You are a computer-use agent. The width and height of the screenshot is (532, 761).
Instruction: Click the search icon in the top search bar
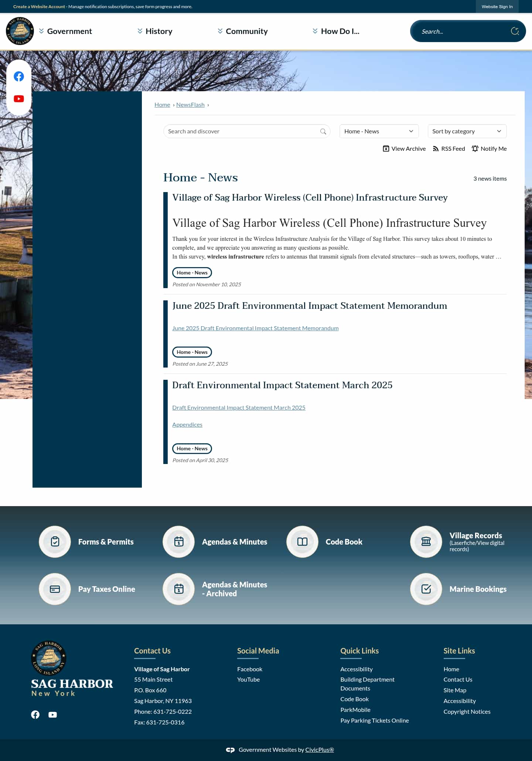pos(515,31)
